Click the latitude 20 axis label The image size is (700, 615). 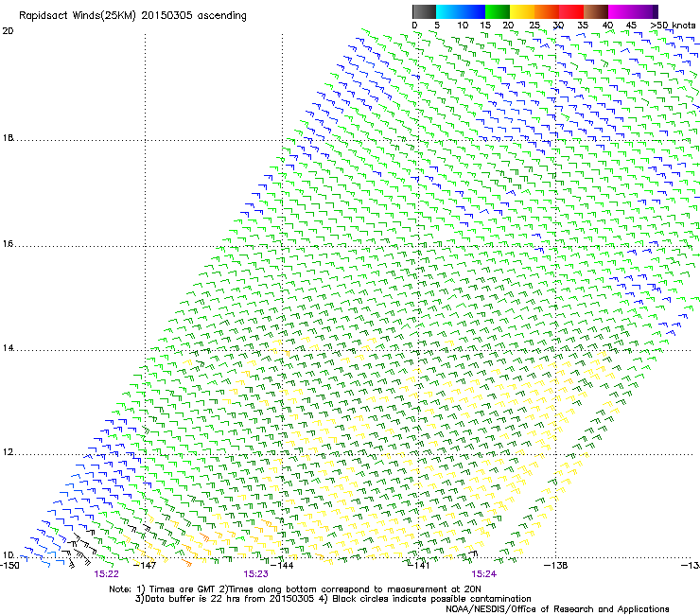click(8, 31)
